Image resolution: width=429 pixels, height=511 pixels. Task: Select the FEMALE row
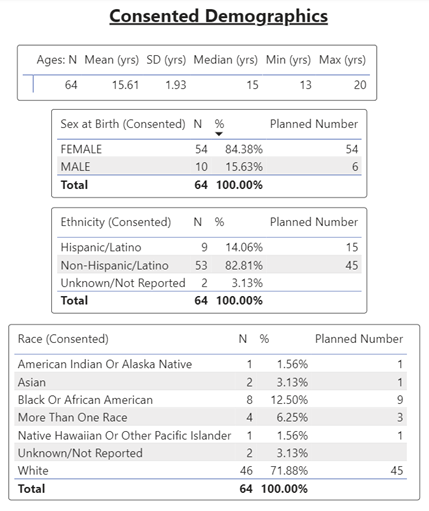click(209, 149)
